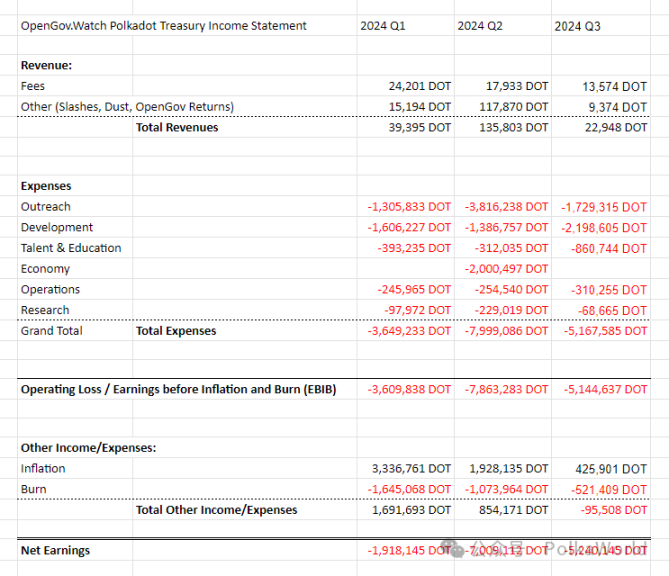Image resolution: width=669 pixels, height=576 pixels.
Task: Click the 'Other (Slashes, Dust, OpenGov Returns)' label
Action: pos(127,107)
